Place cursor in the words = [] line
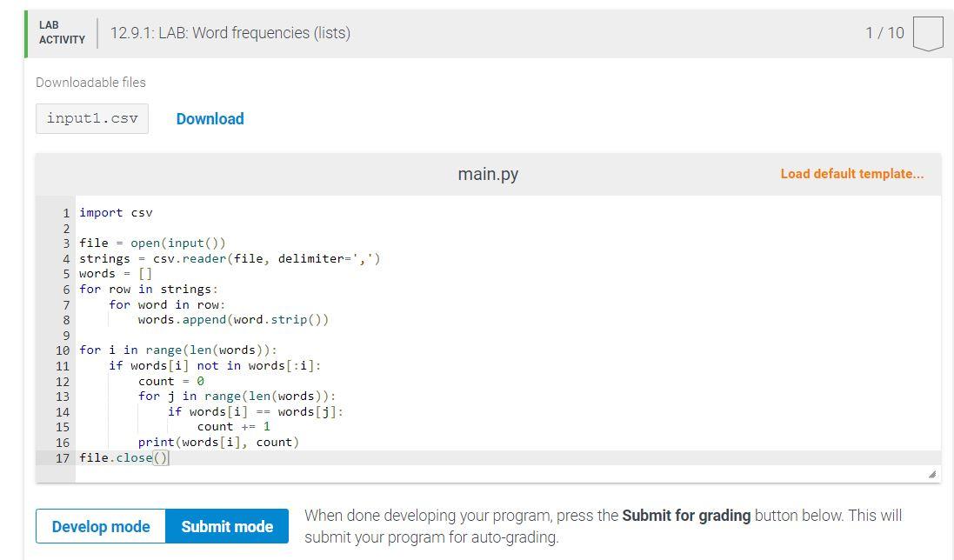 116,274
